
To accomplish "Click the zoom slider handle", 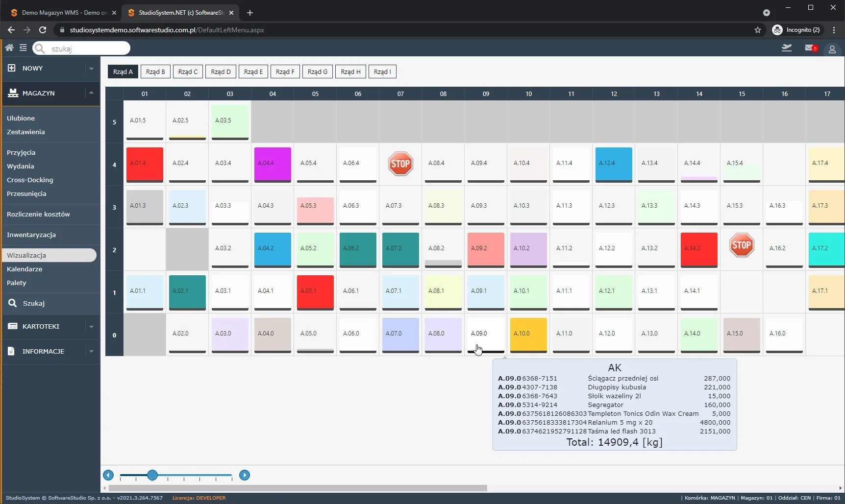I will click(152, 475).
